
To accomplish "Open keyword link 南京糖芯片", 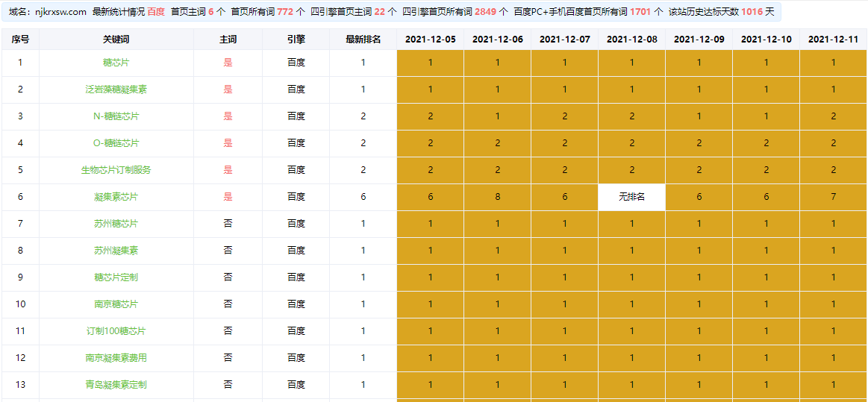I will click(116, 304).
